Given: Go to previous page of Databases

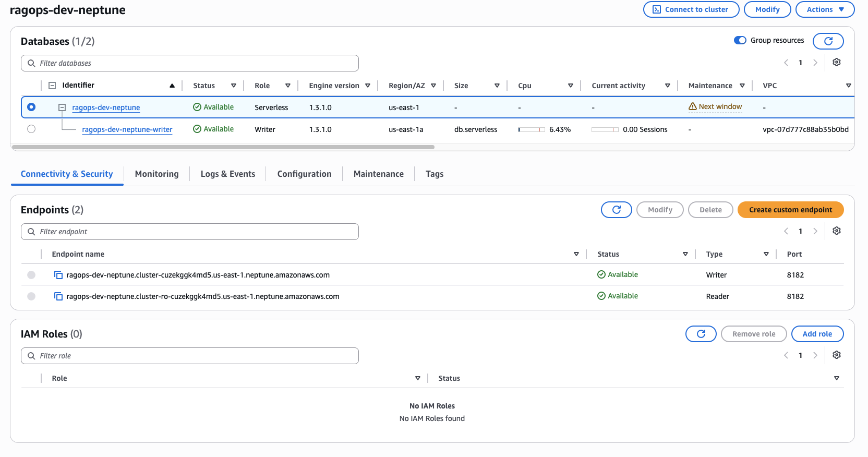Looking at the screenshot, I should (786, 63).
